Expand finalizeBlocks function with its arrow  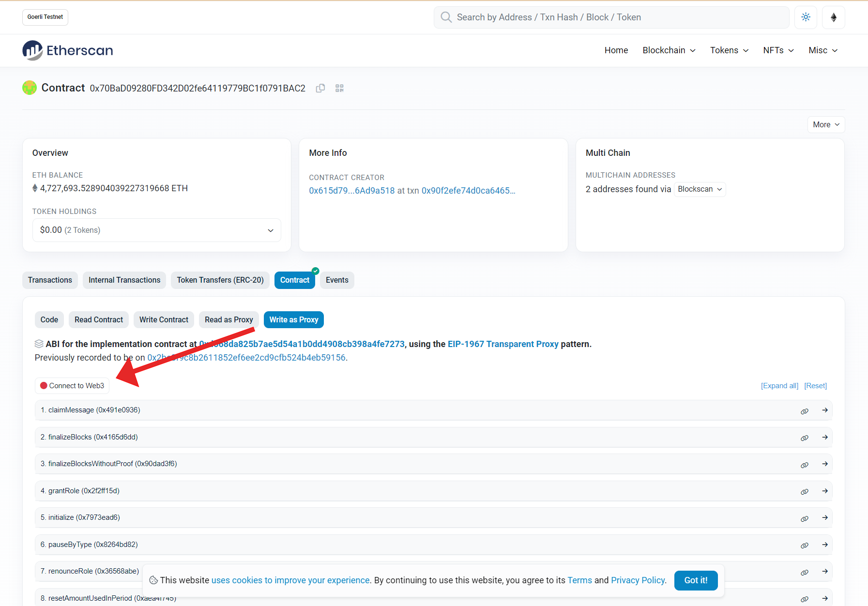pyautogui.click(x=824, y=437)
